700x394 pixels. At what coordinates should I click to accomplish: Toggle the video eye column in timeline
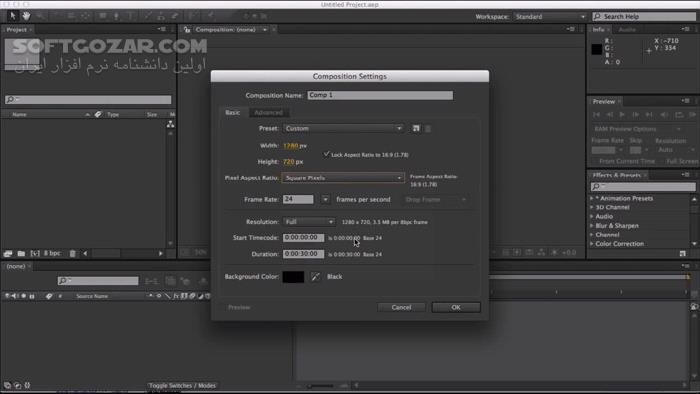coord(7,296)
